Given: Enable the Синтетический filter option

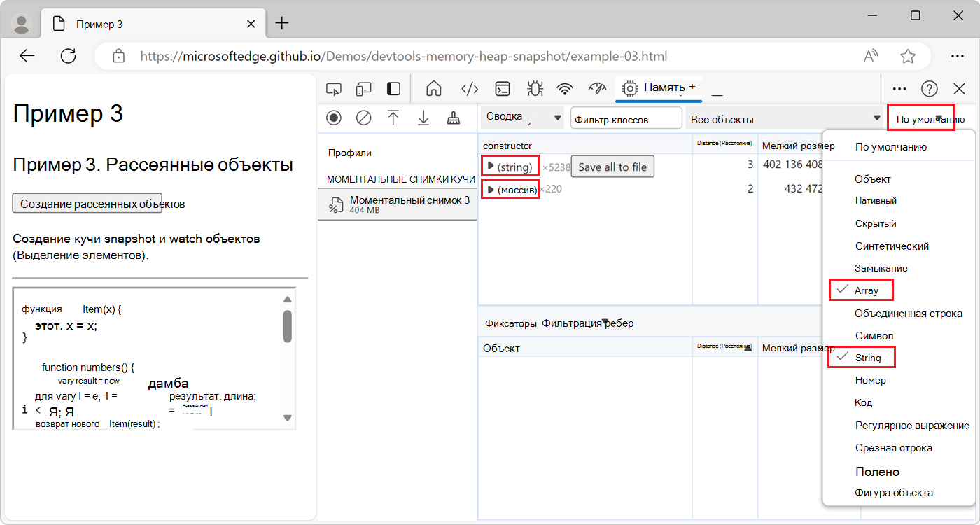Looking at the screenshot, I should pyautogui.click(x=892, y=246).
